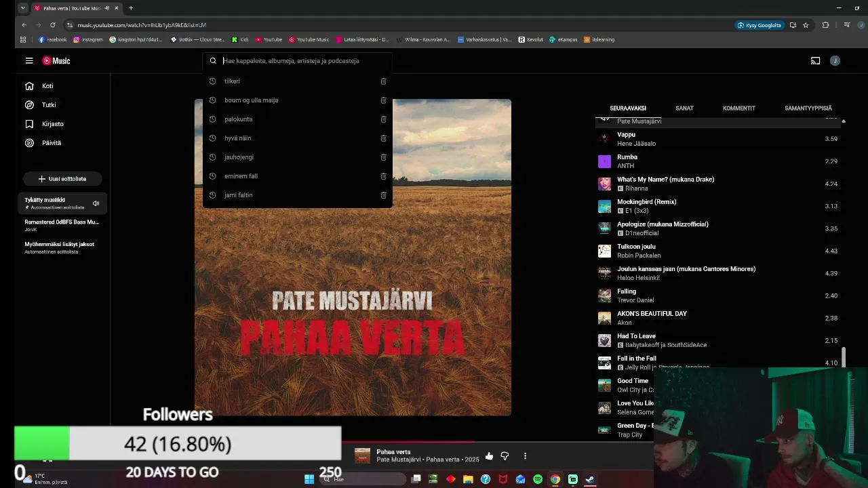Play Tulkoon joulu by Robin Packalen
The image size is (868, 488).
(x=719, y=251)
